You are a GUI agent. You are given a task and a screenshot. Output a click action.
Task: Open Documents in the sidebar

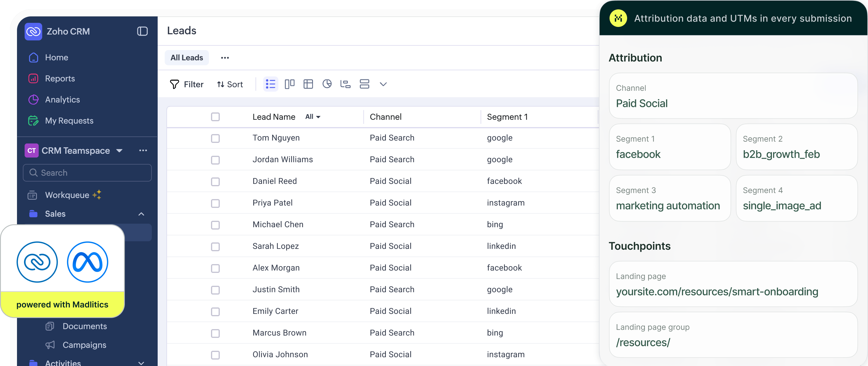85,326
